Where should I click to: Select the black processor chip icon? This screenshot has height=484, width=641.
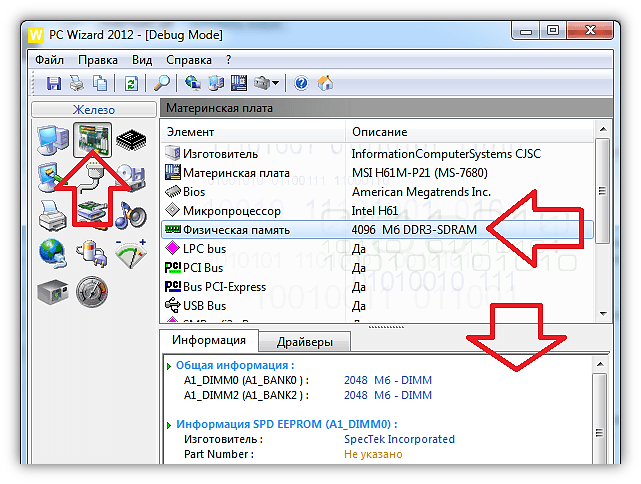click(131, 140)
